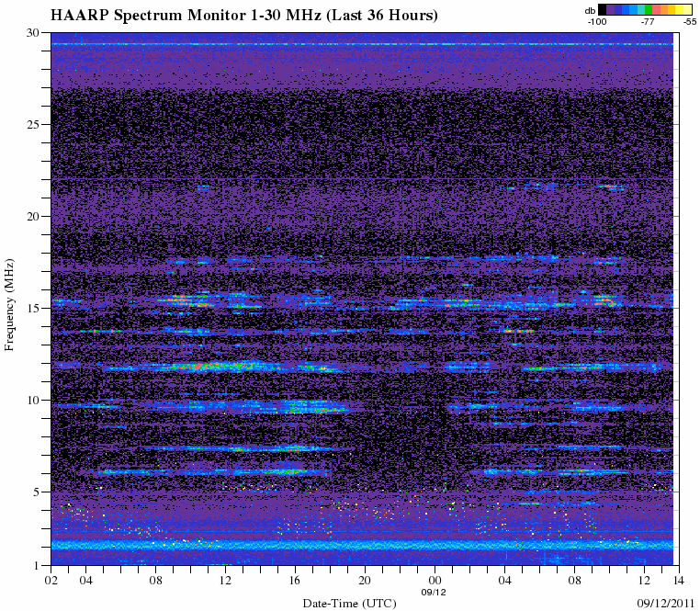
Task: Click the '20' frequency axis label
Action: pyautogui.click(x=34, y=216)
